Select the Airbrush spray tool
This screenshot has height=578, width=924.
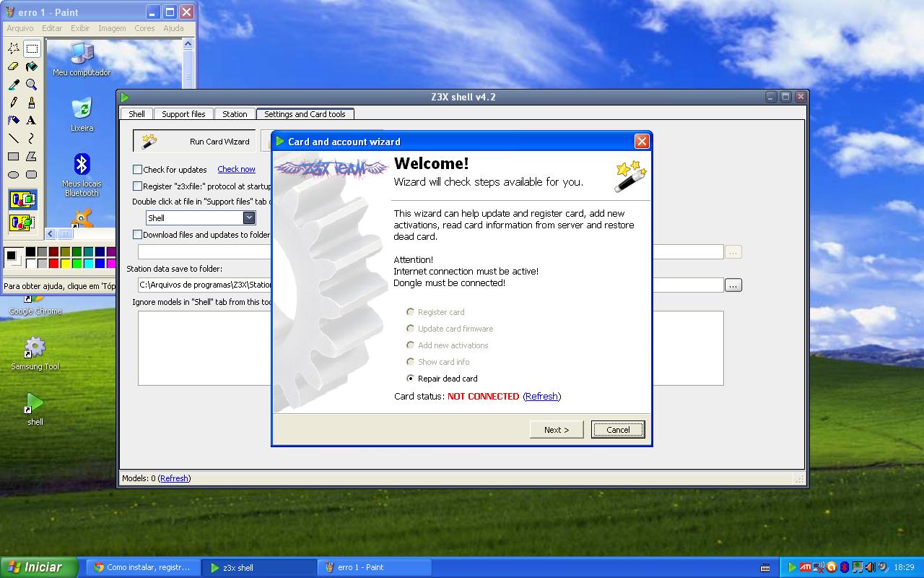[x=13, y=121]
